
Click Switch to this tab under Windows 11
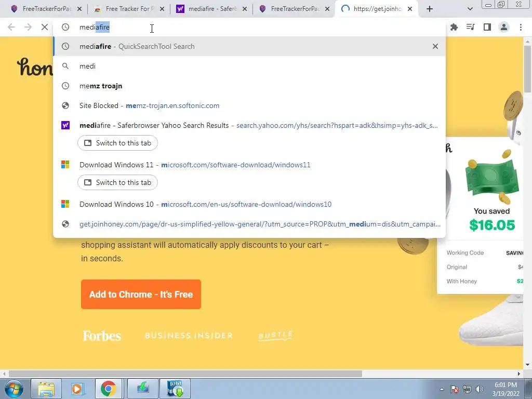point(117,182)
